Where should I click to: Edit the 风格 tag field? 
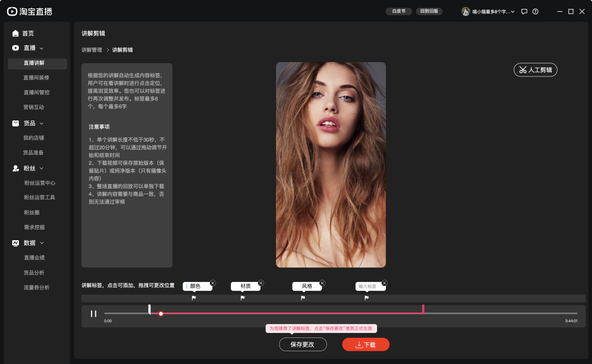pos(307,286)
